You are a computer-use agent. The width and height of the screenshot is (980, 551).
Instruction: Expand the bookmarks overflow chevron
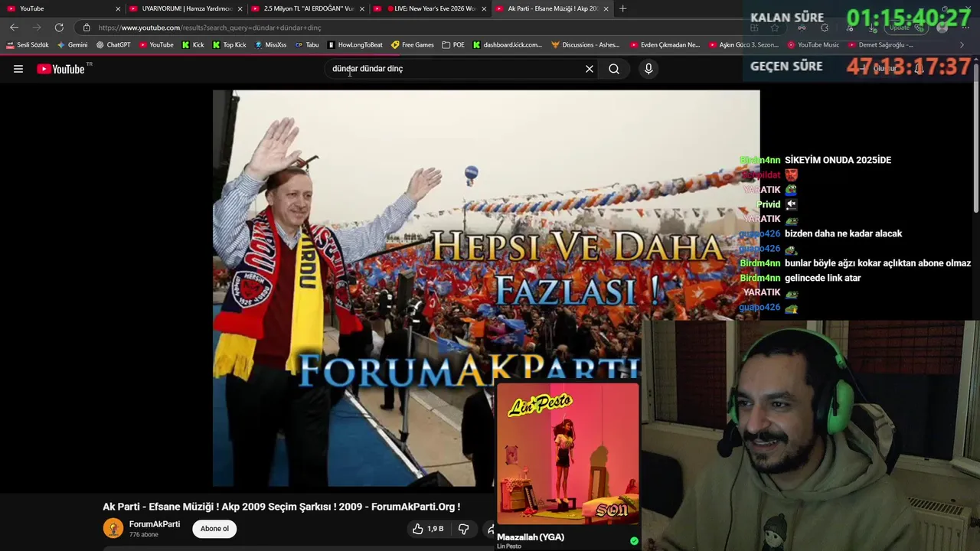(x=962, y=45)
